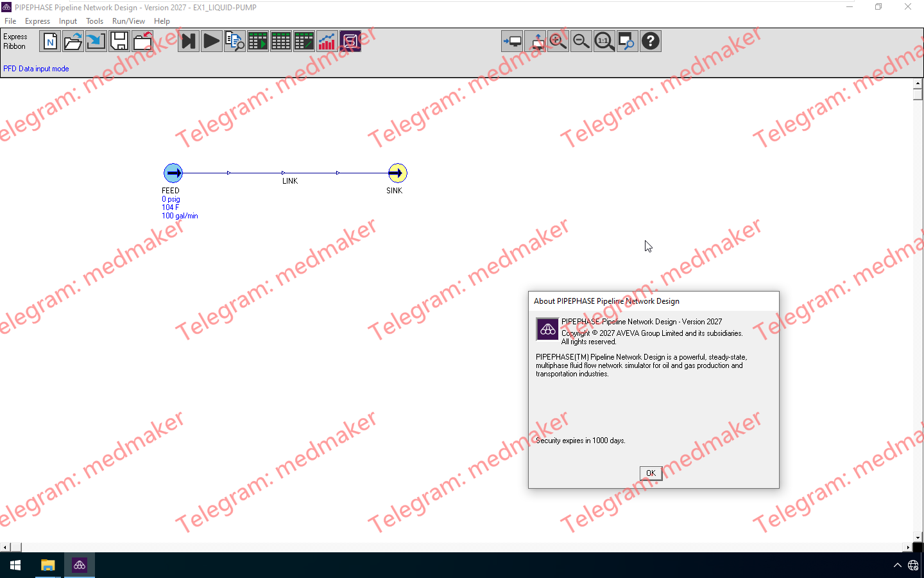
Task: Click the globe network tray icon
Action: click(913, 565)
